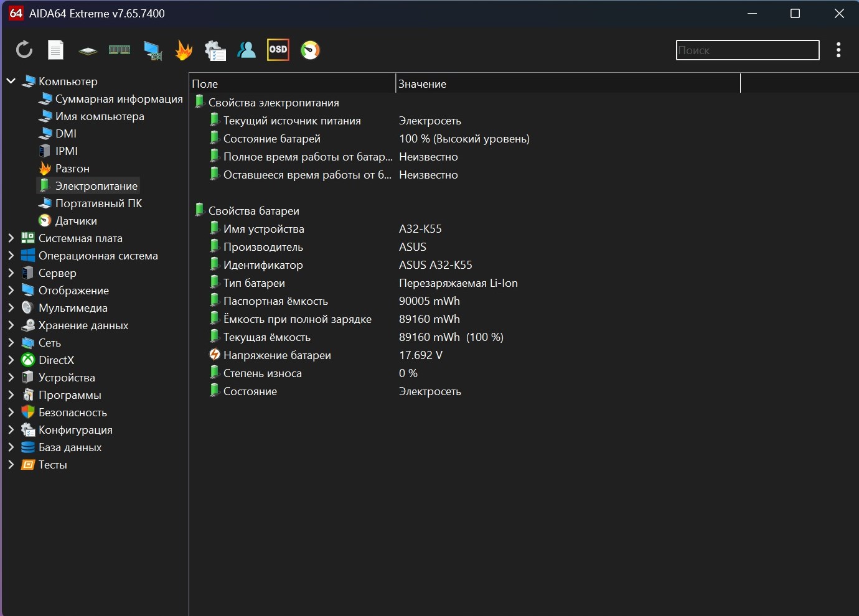
Task: Click the Refresh toolbar icon
Action: 24,50
